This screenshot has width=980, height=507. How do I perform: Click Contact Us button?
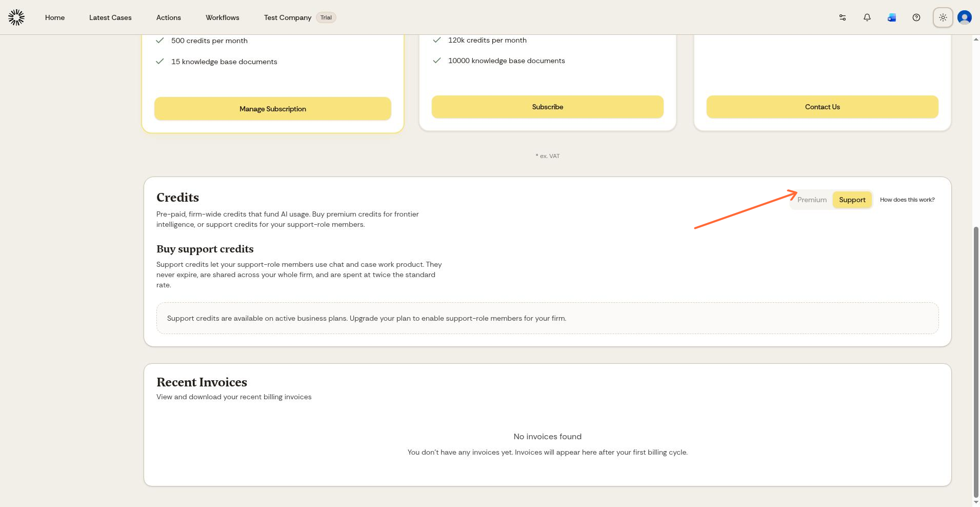823,107
